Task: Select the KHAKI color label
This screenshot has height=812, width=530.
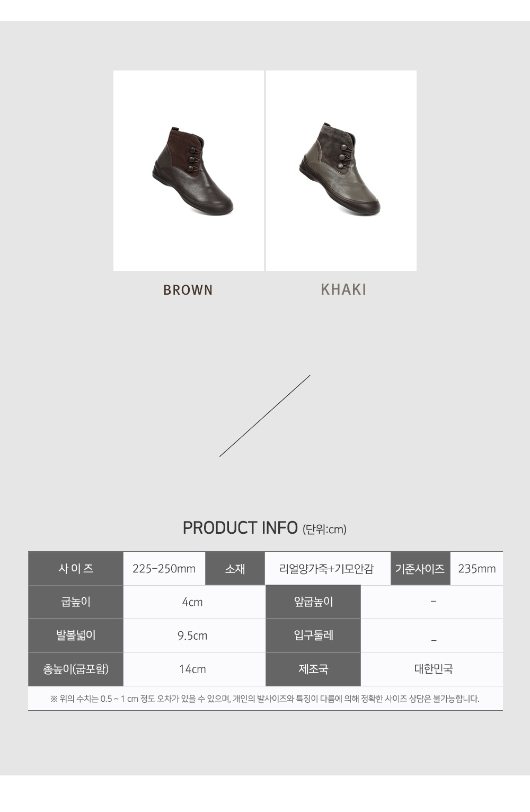Action: click(343, 289)
